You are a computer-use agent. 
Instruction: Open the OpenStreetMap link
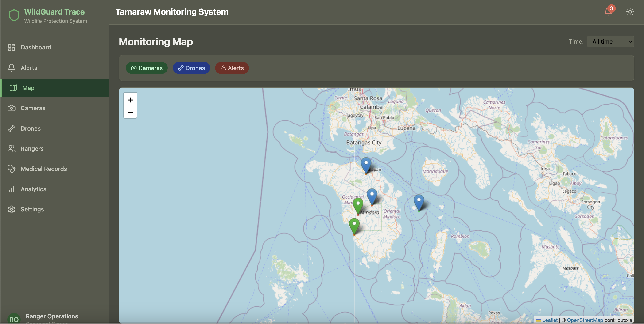click(585, 320)
